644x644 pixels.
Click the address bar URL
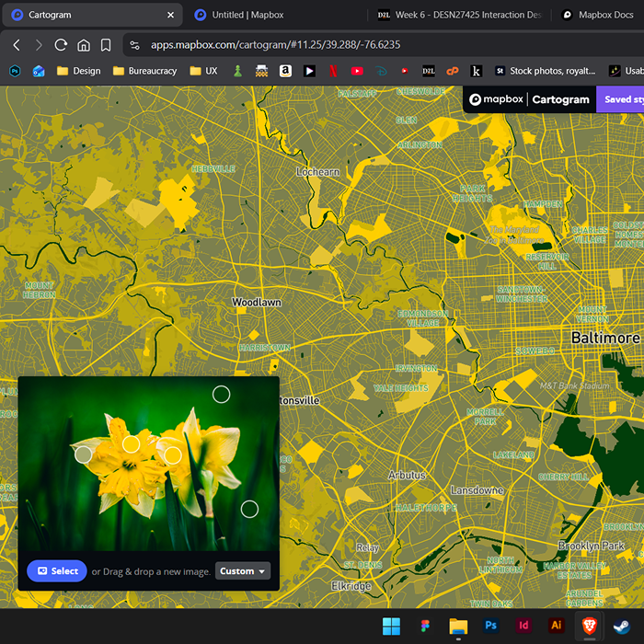[x=276, y=45]
